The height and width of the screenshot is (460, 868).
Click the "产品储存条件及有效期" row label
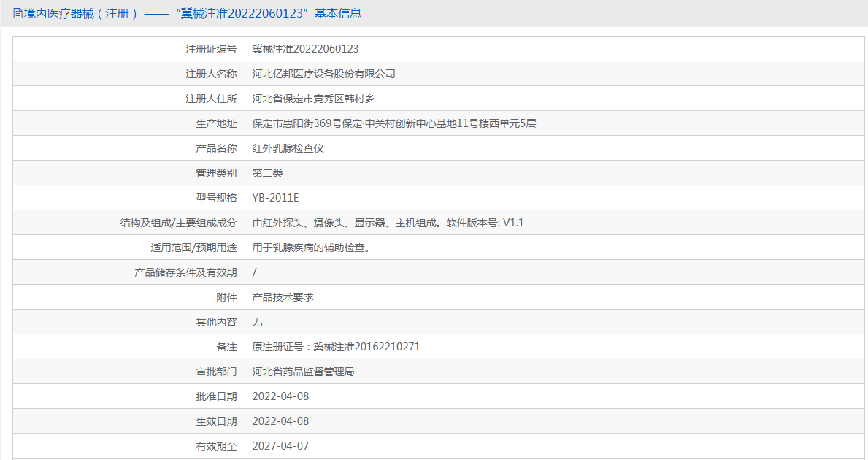[185, 272]
